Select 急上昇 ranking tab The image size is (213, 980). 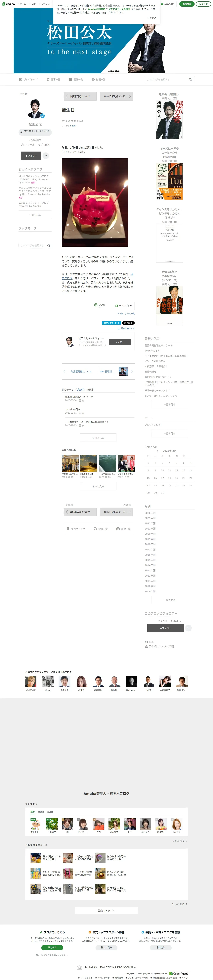click(50, 811)
